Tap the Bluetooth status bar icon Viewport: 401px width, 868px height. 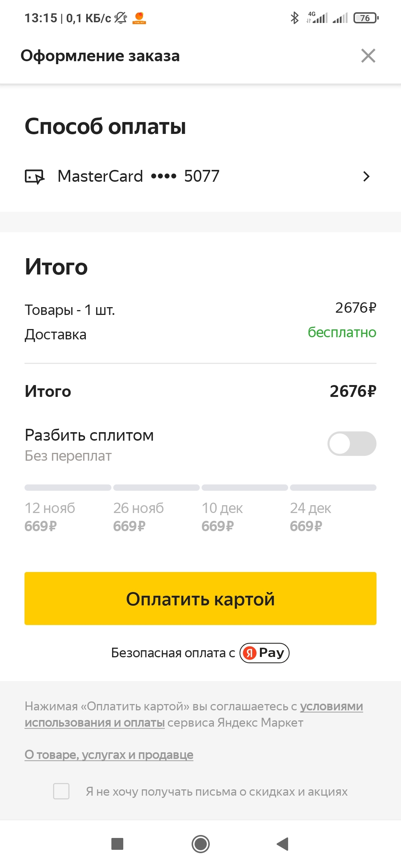(294, 18)
